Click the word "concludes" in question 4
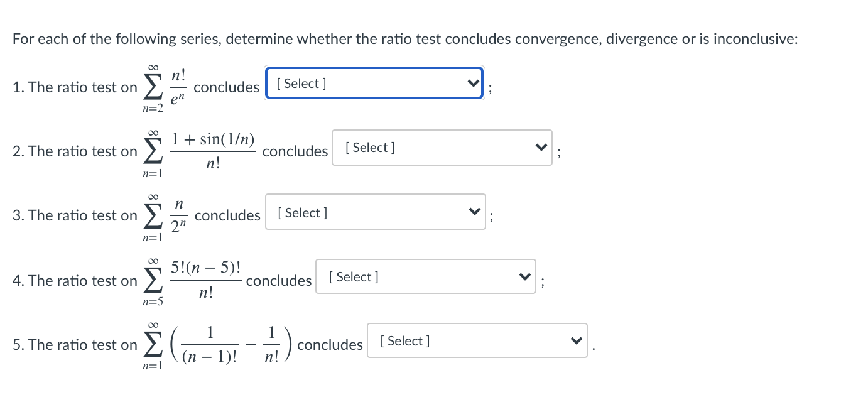Viewport: 868px width, 402px height. [x=279, y=281]
